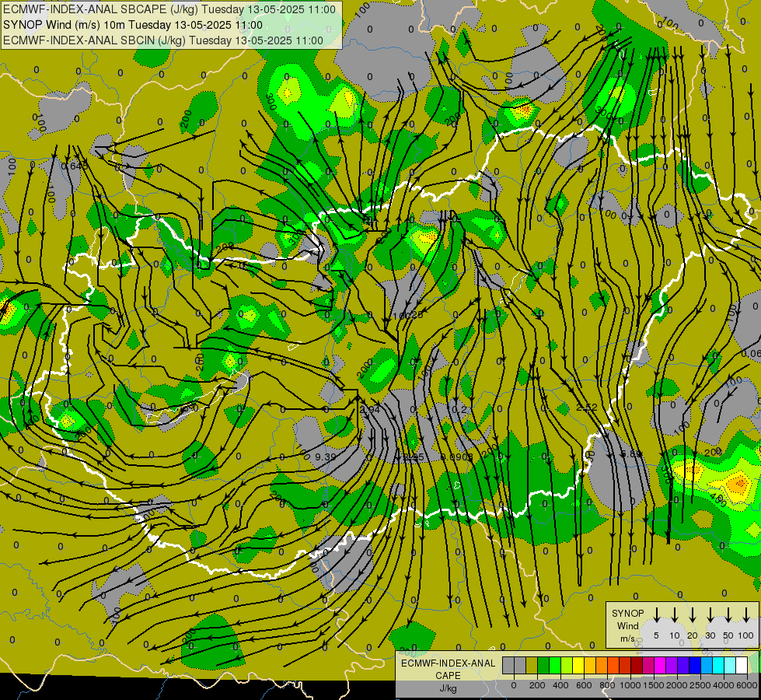Click the 'SYNOP' label in wind legend
Viewport: 761px width, 700px height.
pyautogui.click(x=627, y=614)
